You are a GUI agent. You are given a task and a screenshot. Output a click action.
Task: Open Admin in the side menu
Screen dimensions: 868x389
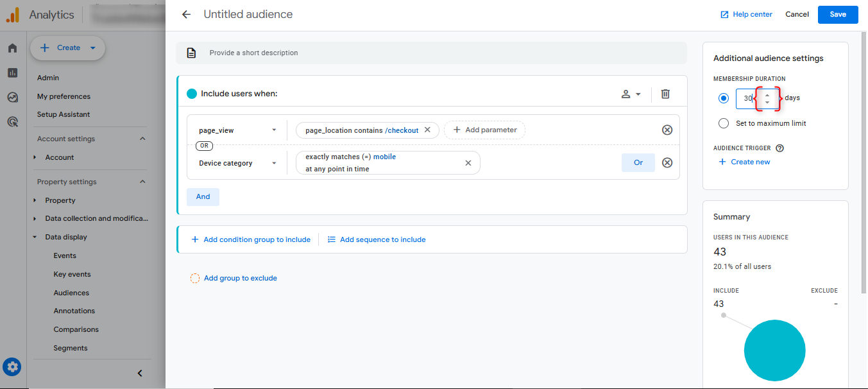(48, 78)
